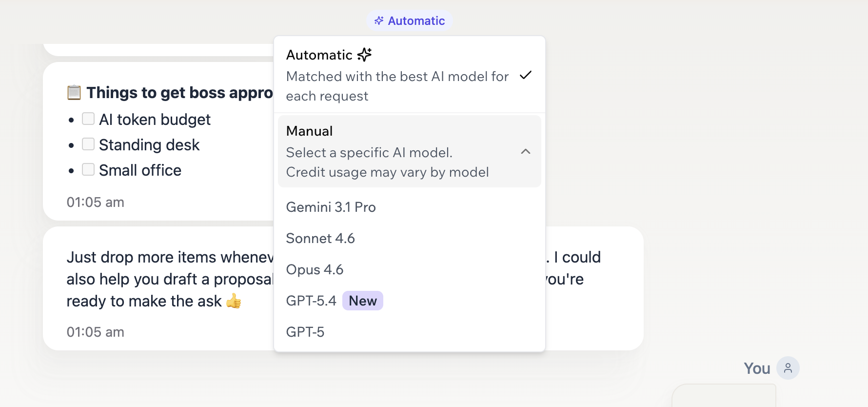Select the Manual model option row
The image size is (868, 407).
click(410, 151)
